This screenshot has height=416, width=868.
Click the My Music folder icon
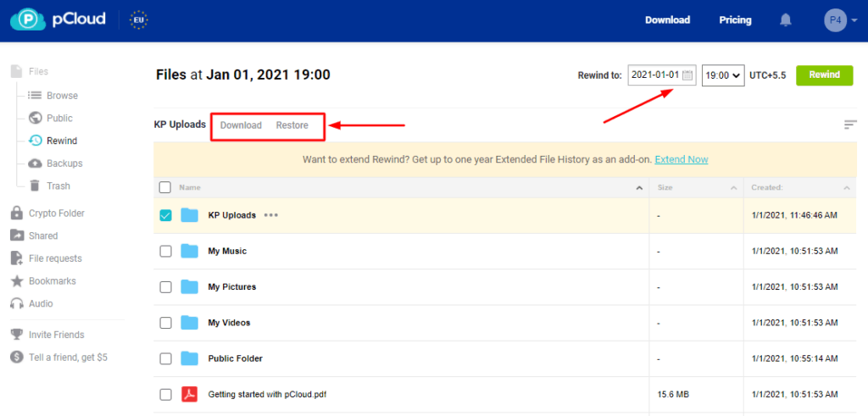[x=189, y=251]
